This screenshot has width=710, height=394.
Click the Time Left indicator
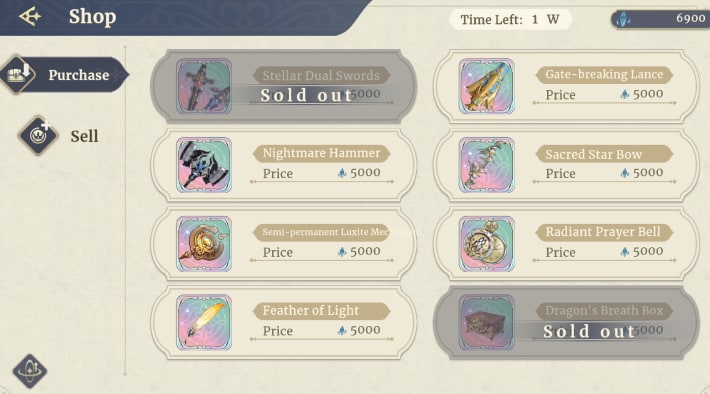(x=510, y=19)
